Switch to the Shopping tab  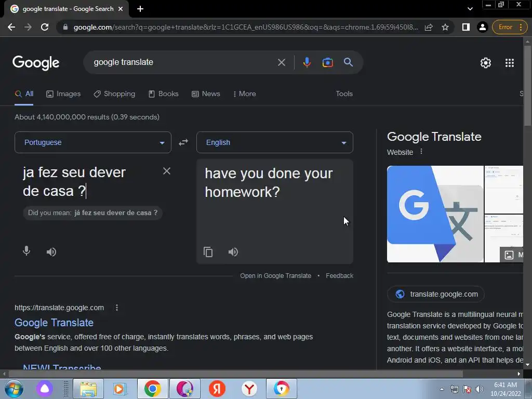coord(114,94)
